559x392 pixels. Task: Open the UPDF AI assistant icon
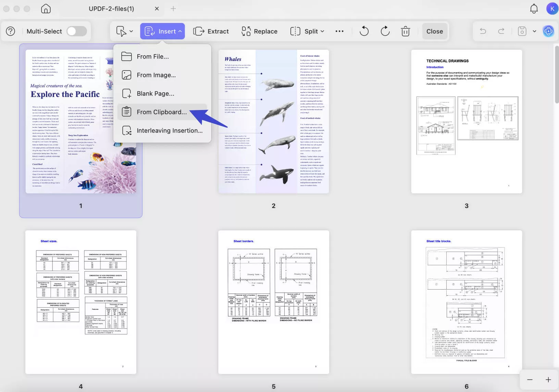coord(548,31)
